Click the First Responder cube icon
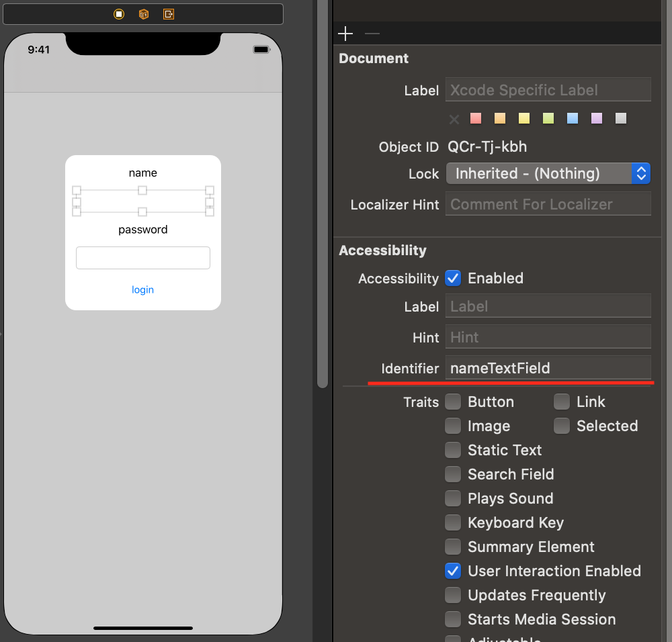 coord(144,14)
